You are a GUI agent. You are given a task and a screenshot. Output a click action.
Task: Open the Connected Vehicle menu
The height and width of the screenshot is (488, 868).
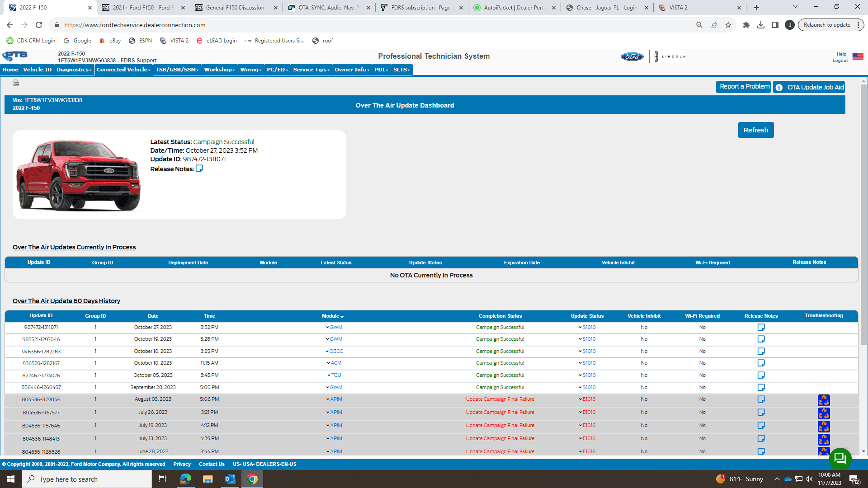point(123,70)
